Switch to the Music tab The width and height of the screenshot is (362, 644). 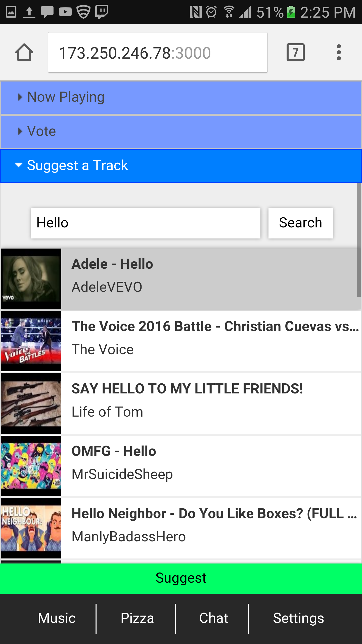pyautogui.click(x=57, y=618)
